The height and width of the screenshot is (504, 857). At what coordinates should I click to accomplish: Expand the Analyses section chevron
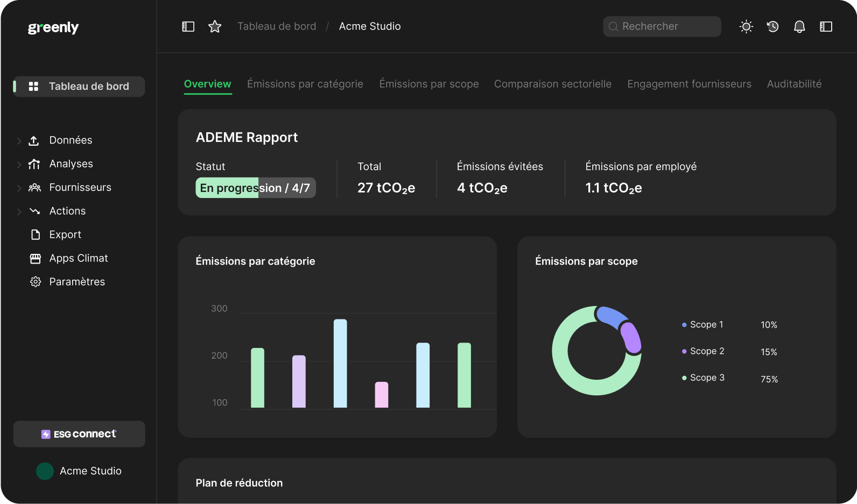pos(19,165)
